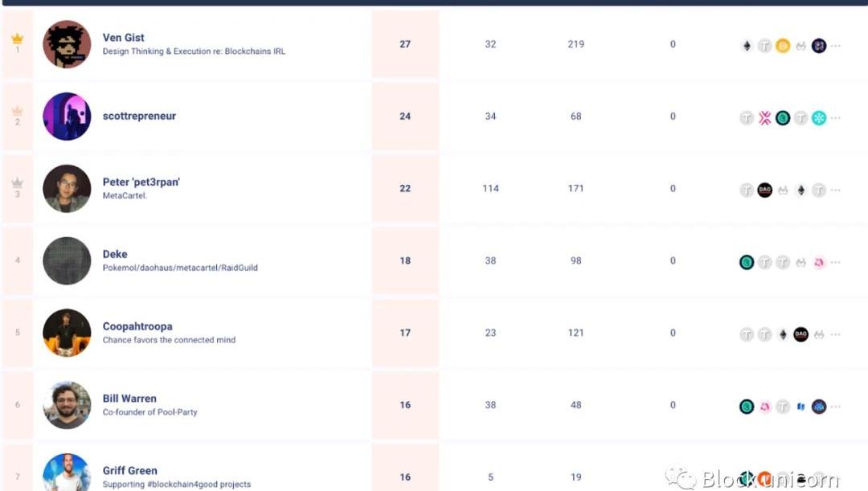
Task: Click Deke's score value of 18
Action: 405,261
